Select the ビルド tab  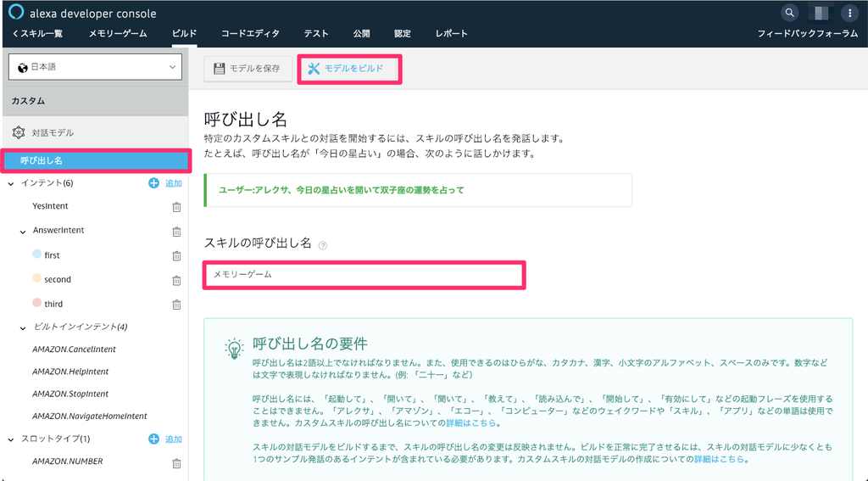[184, 34]
